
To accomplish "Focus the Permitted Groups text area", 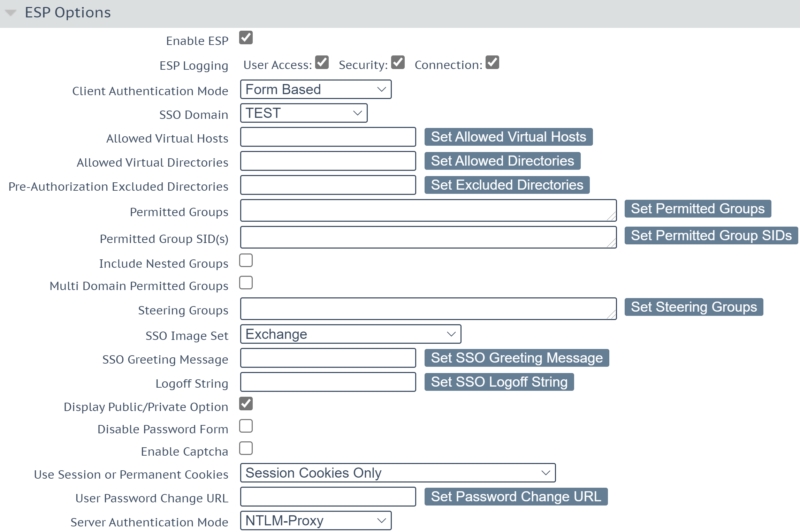I will coord(428,211).
